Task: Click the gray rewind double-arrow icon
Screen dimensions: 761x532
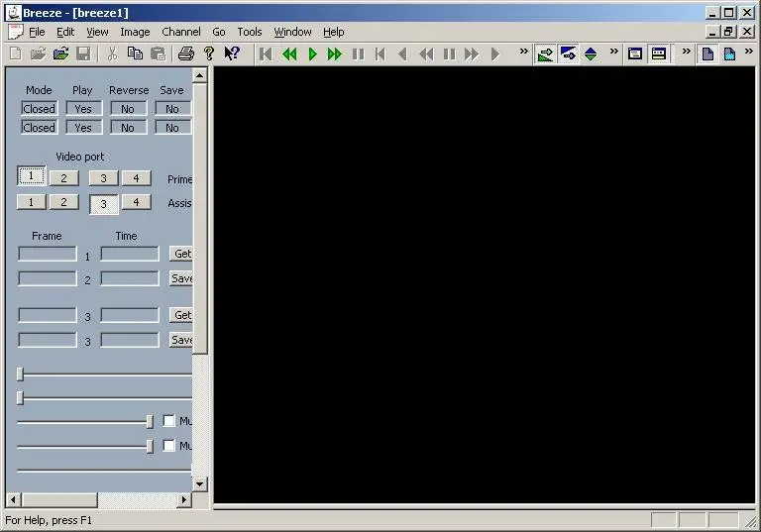Action: click(426, 53)
